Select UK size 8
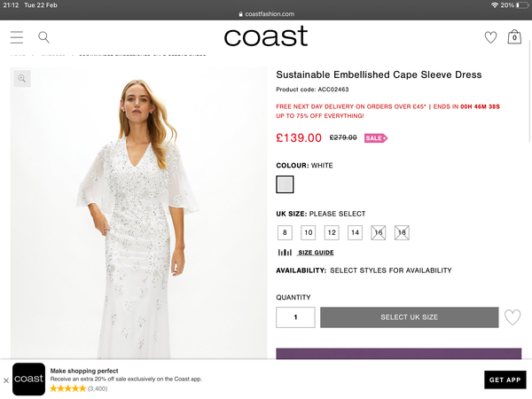 pyautogui.click(x=285, y=233)
